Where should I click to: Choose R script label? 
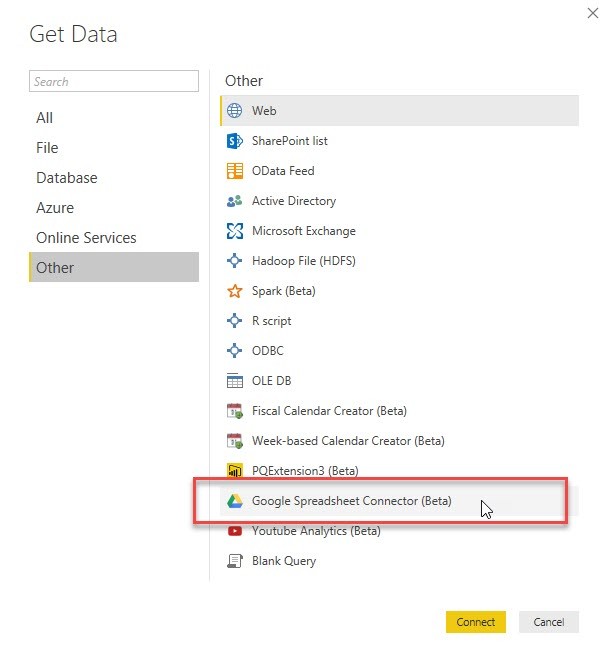point(272,321)
